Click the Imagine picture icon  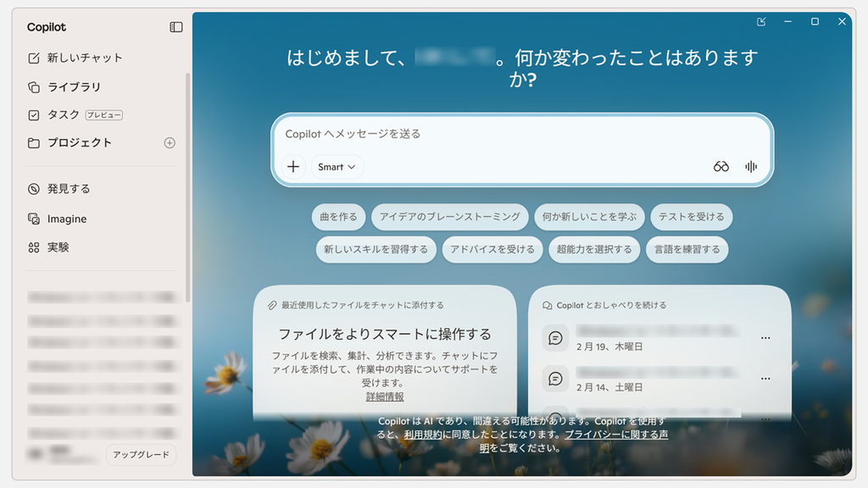[x=34, y=219]
